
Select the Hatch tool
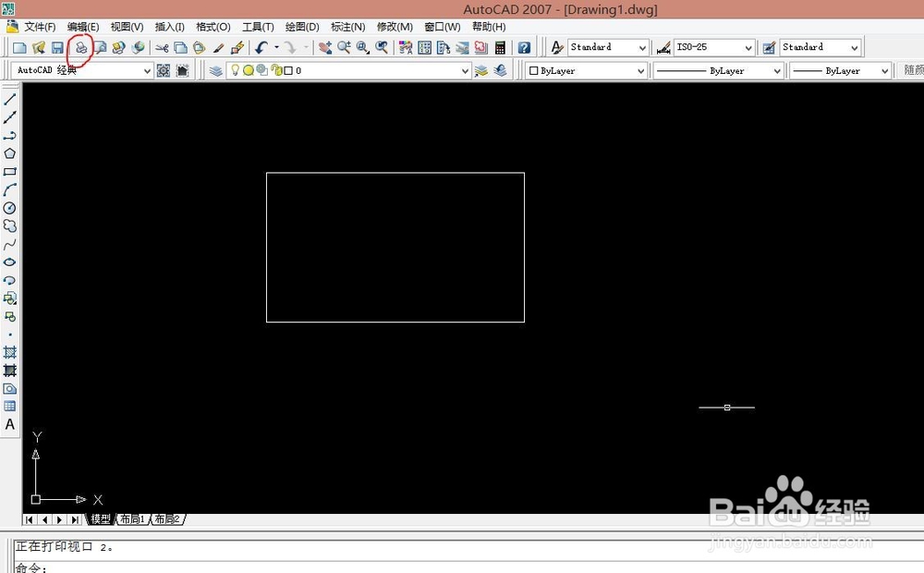[9, 352]
